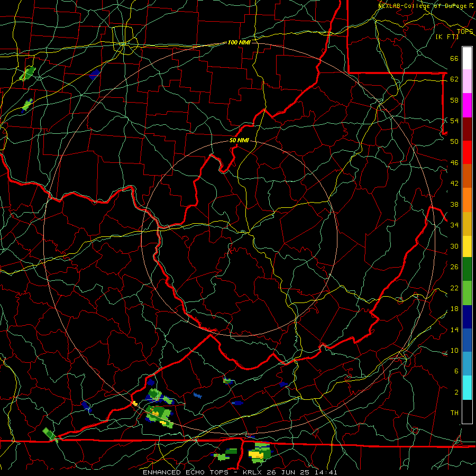Click the legend value '18'
This screenshot has width=476, height=476.
(x=454, y=309)
